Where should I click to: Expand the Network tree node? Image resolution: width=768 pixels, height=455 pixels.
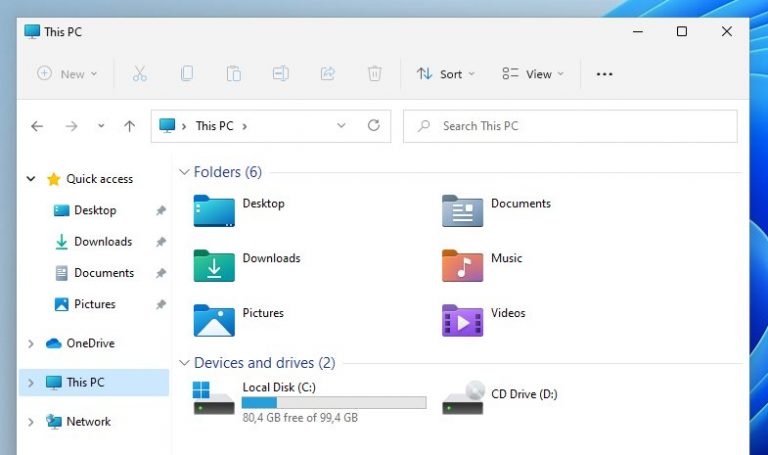tap(31, 422)
